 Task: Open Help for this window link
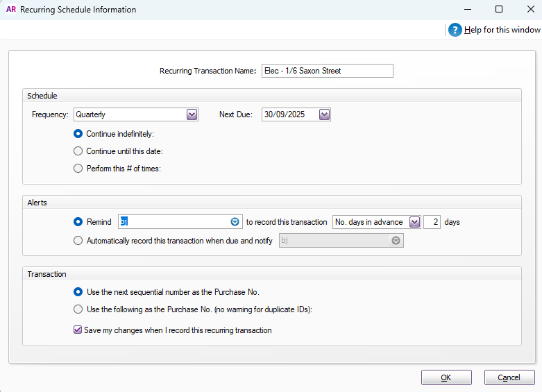click(x=502, y=30)
